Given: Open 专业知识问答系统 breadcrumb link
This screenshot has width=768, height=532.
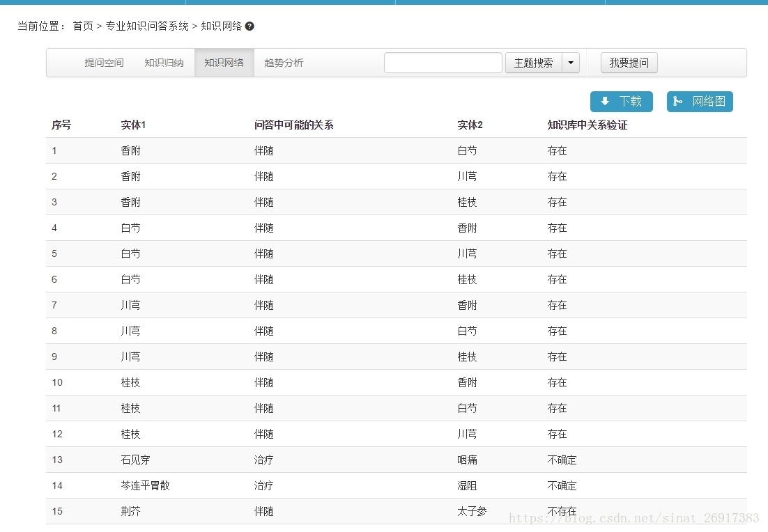Looking at the screenshot, I should click(x=147, y=26).
